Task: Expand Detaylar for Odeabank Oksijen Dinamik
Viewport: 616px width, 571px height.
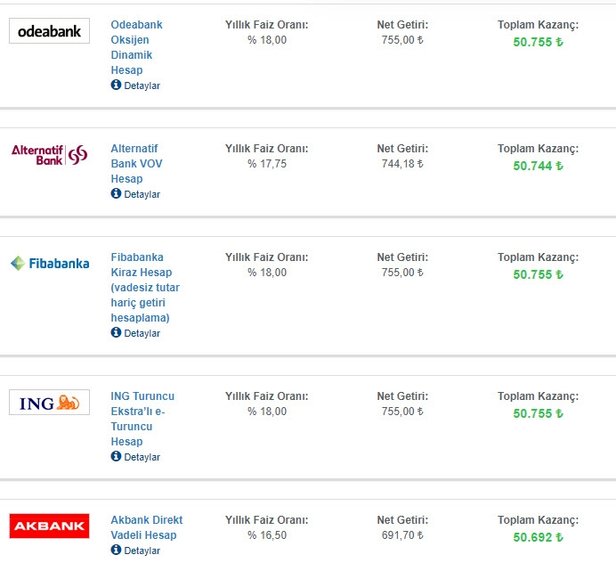Action: coord(141,86)
